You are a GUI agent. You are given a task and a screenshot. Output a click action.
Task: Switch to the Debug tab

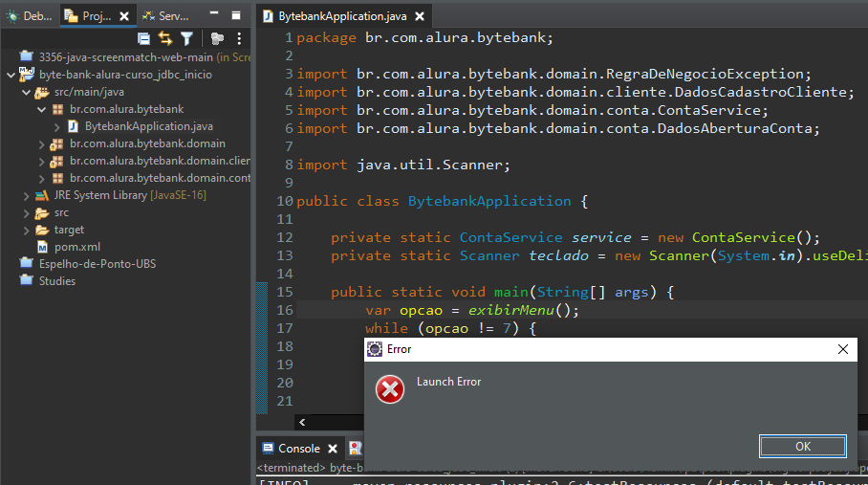coord(29,16)
